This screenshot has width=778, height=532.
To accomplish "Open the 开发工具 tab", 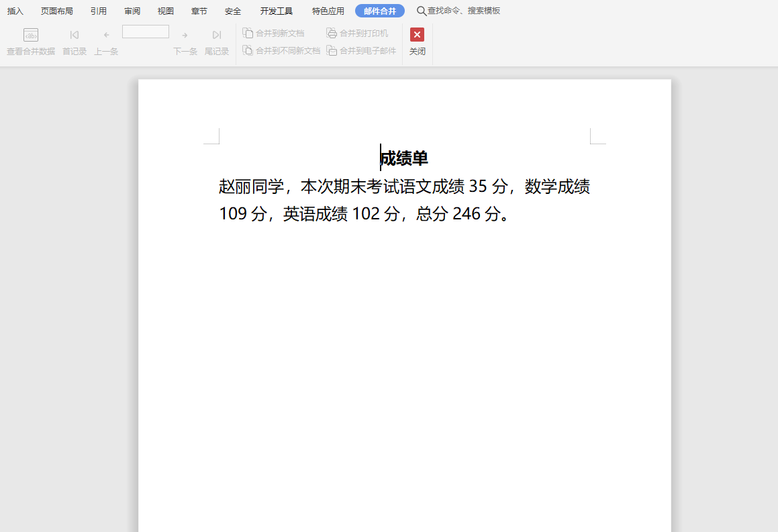I will click(x=277, y=11).
